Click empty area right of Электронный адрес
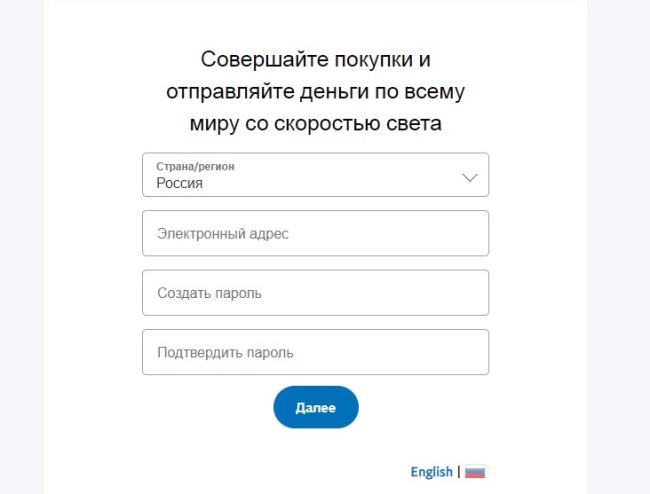This screenshot has height=494, width=650. tap(388, 233)
